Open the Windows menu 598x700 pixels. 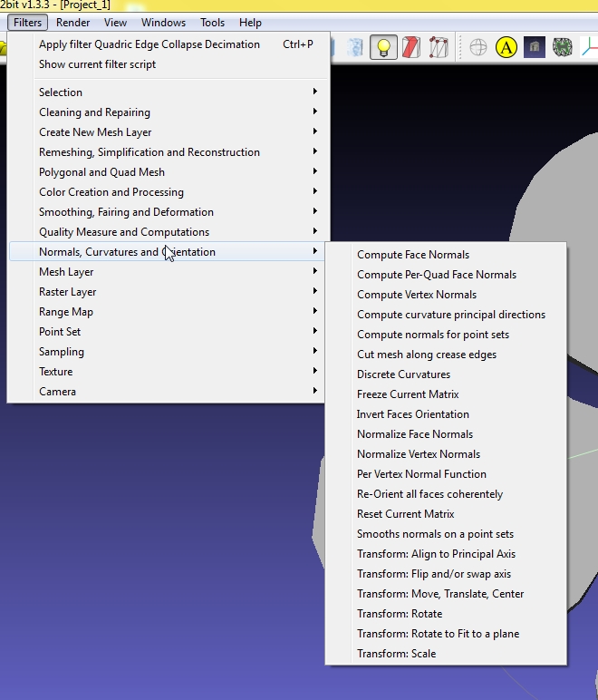click(x=163, y=23)
